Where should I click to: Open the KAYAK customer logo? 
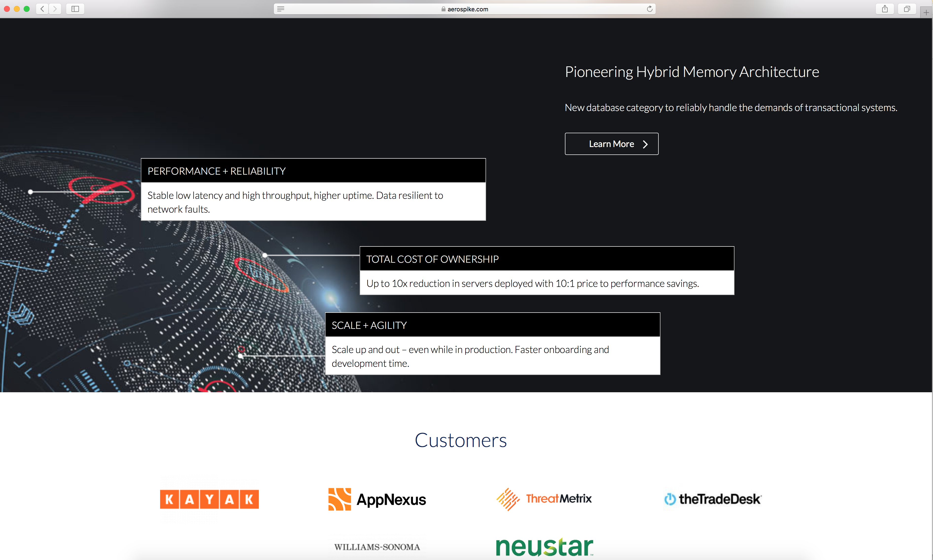pyautogui.click(x=209, y=499)
